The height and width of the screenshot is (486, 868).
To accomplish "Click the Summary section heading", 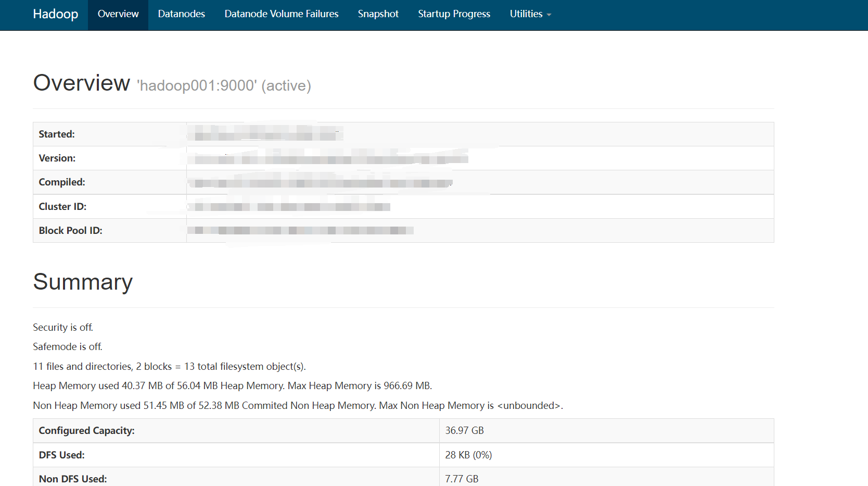I will [x=83, y=282].
